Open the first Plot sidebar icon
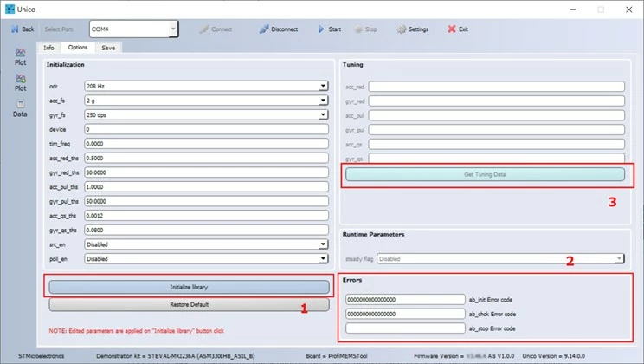644x364 pixels. (21, 53)
